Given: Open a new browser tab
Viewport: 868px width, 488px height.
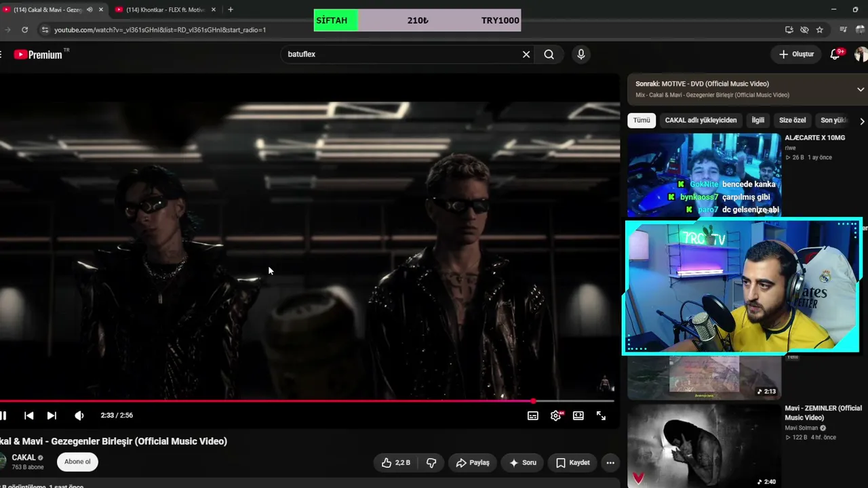Looking at the screenshot, I should coord(231,9).
